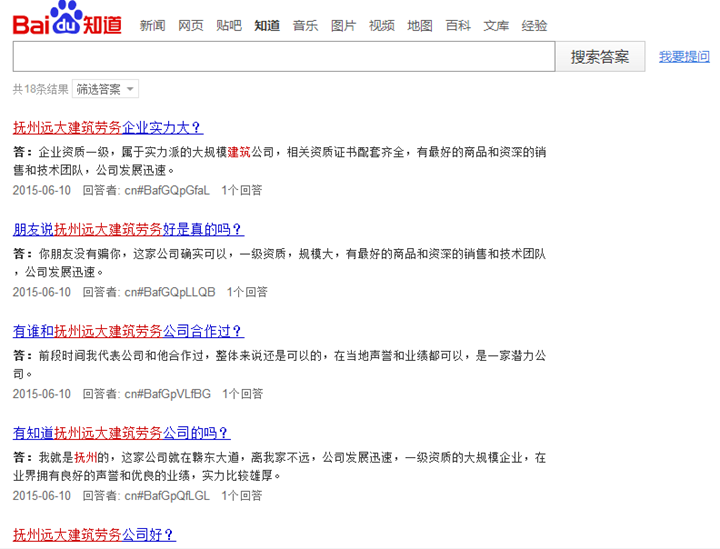Click the answer starting 前段时间我代表公司
Viewport: 720px width, 549px height.
280,365
